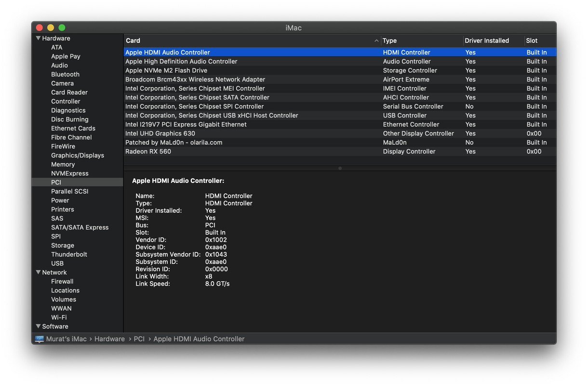Select Fibre Channel in the sidebar
588x386 pixels.
(71, 138)
